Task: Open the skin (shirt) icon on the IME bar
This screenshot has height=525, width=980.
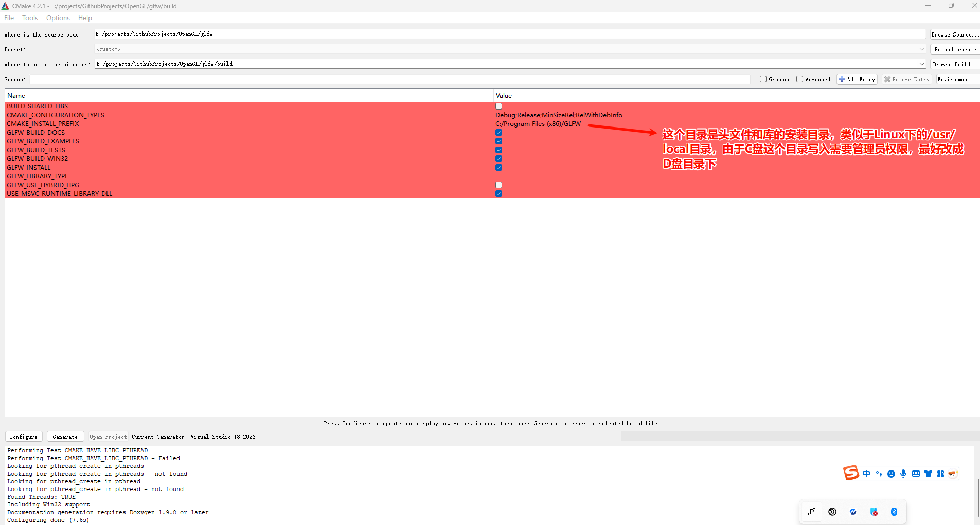Action: (928, 474)
